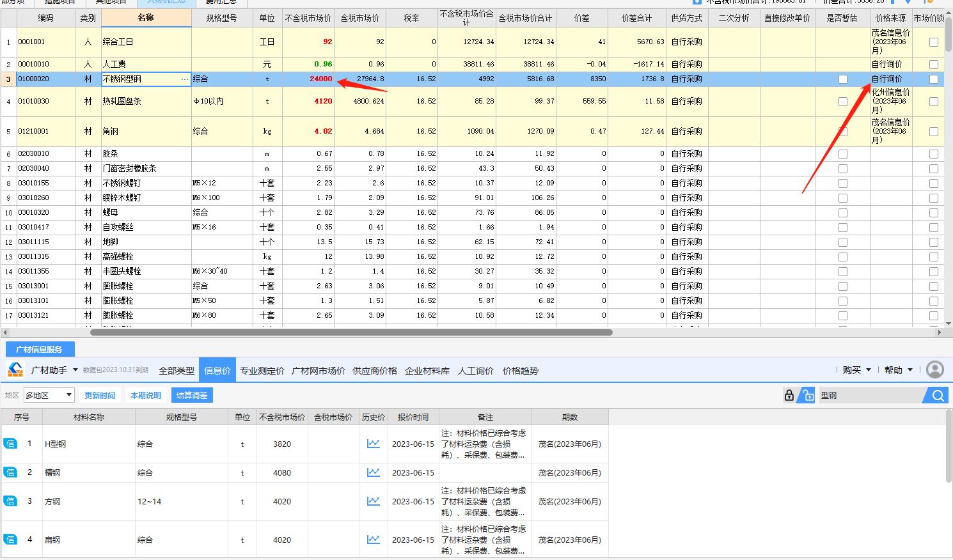Open the 多地区 region combo box

point(49,395)
